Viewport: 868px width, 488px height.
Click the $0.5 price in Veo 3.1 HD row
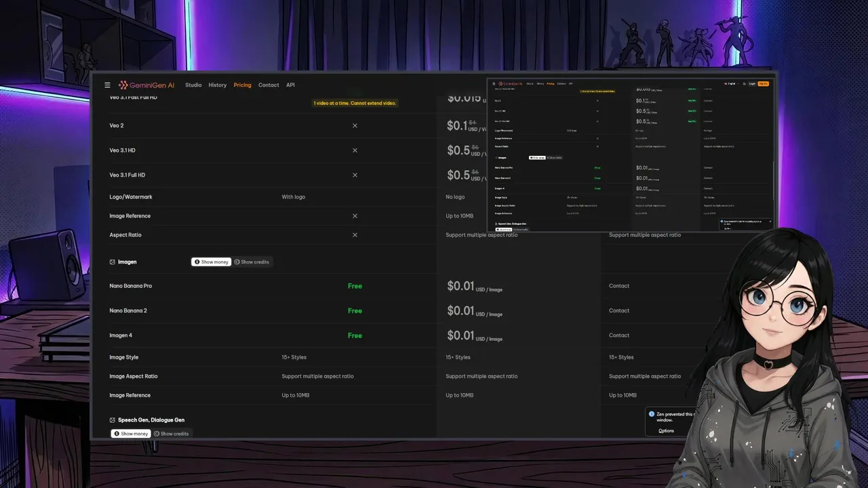[458, 150]
